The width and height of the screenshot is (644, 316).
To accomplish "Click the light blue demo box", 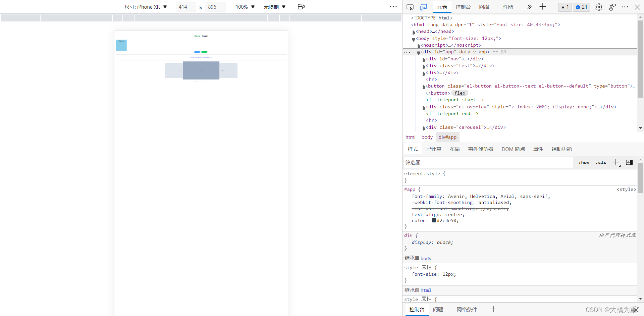I will (x=121, y=45).
